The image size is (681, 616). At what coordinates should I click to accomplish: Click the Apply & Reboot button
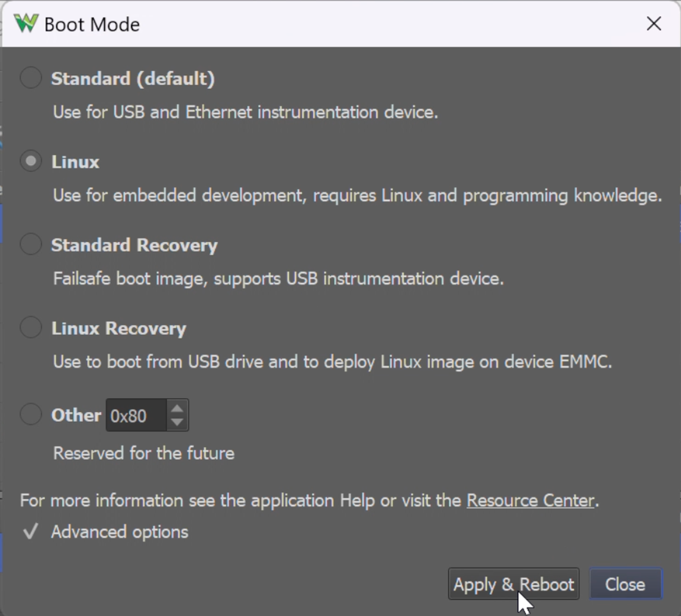[x=513, y=584]
